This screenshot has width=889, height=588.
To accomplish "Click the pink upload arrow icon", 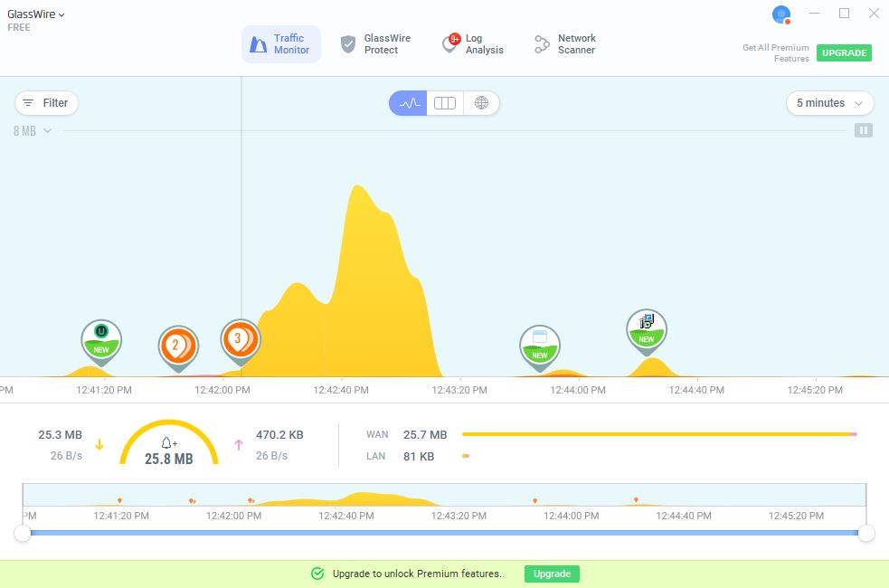I will click(239, 444).
